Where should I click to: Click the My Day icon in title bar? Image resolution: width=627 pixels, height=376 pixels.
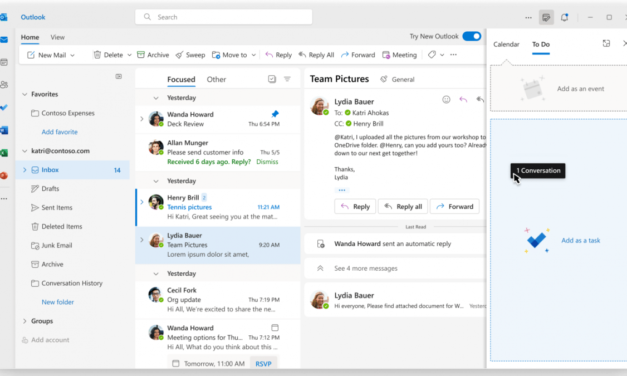(x=546, y=17)
